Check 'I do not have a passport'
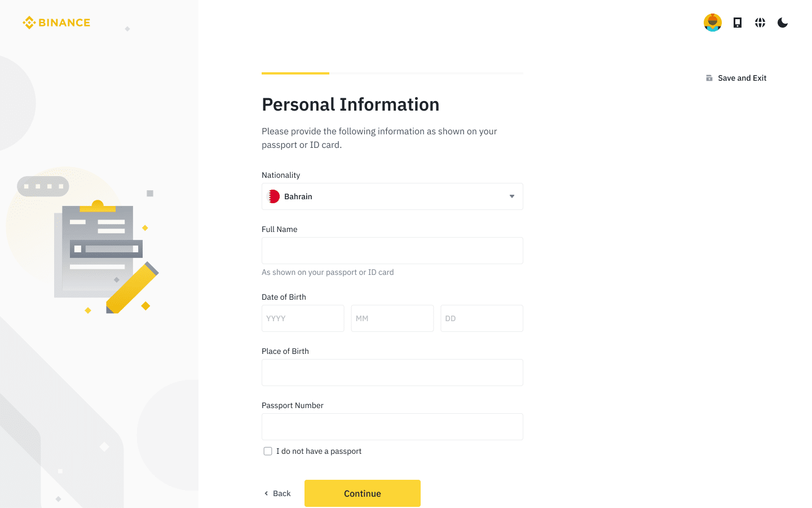Screen dimensions: 812x508 point(268,451)
